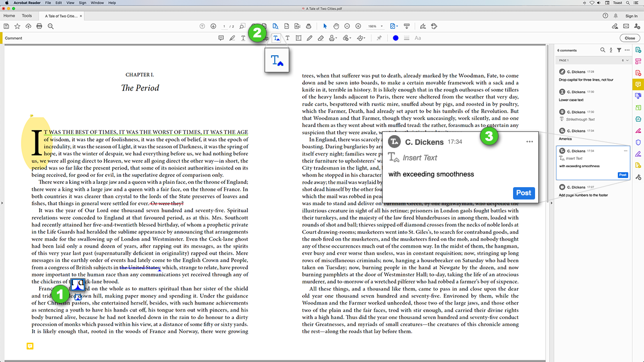Image resolution: width=644 pixels, height=362 pixels.
Task: Open the Edit menu
Action: pos(58,3)
